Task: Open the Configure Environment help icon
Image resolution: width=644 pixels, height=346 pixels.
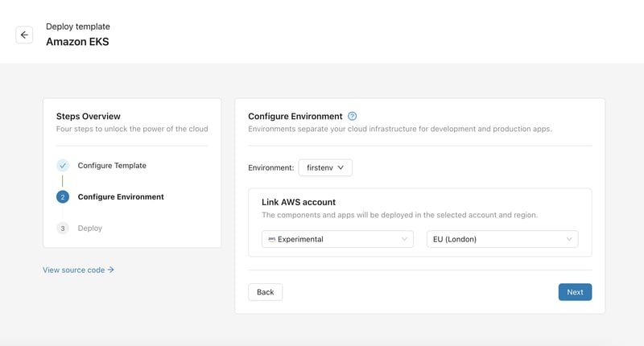Action: tap(352, 116)
